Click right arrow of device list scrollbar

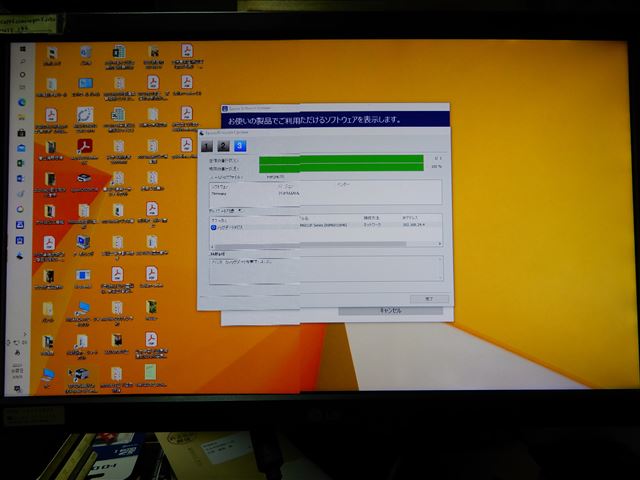pyautogui.click(x=440, y=244)
